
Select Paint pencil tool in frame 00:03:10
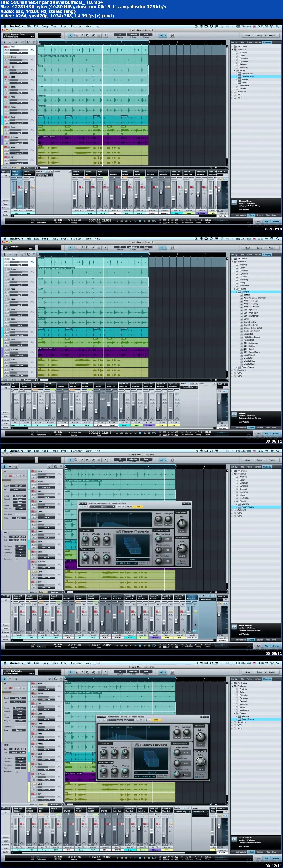(93, 35)
